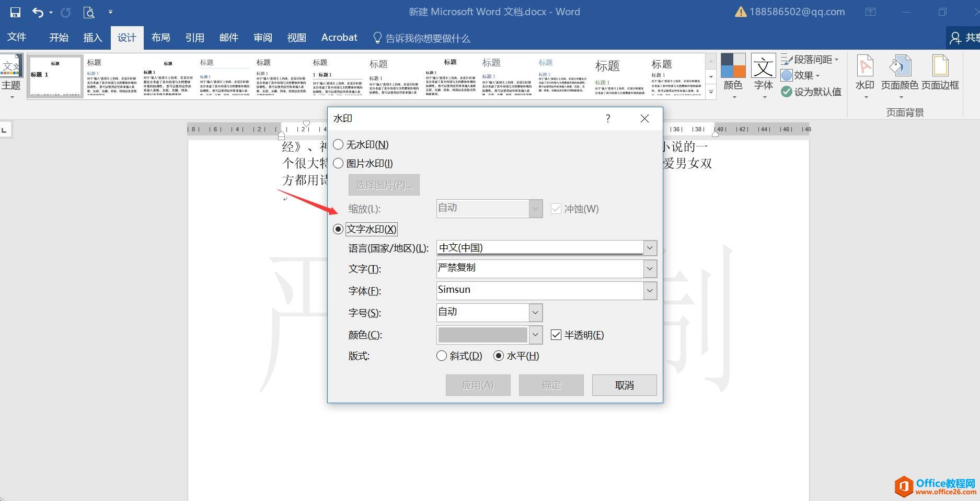Open the Acrobat ribbon tab

339,37
